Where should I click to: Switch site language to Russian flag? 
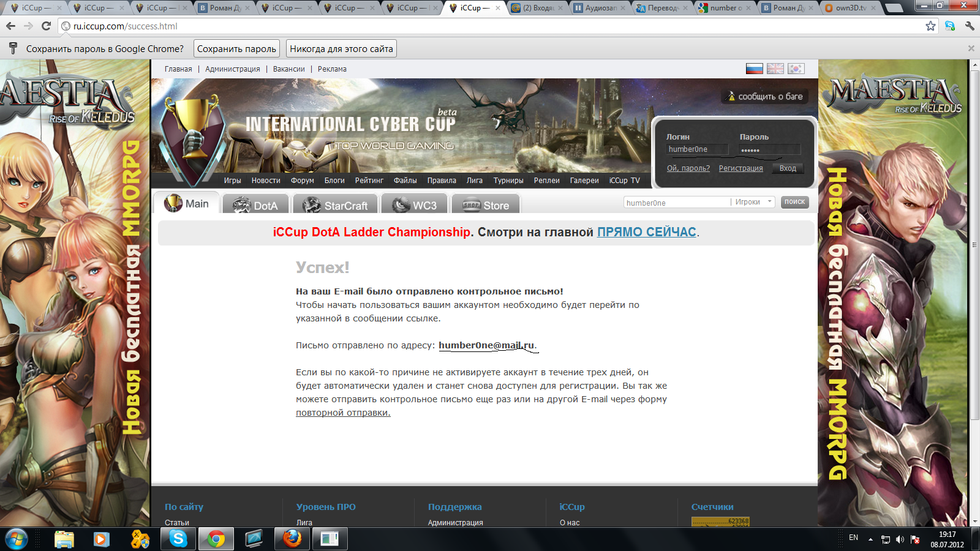click(x=754, y=69)
